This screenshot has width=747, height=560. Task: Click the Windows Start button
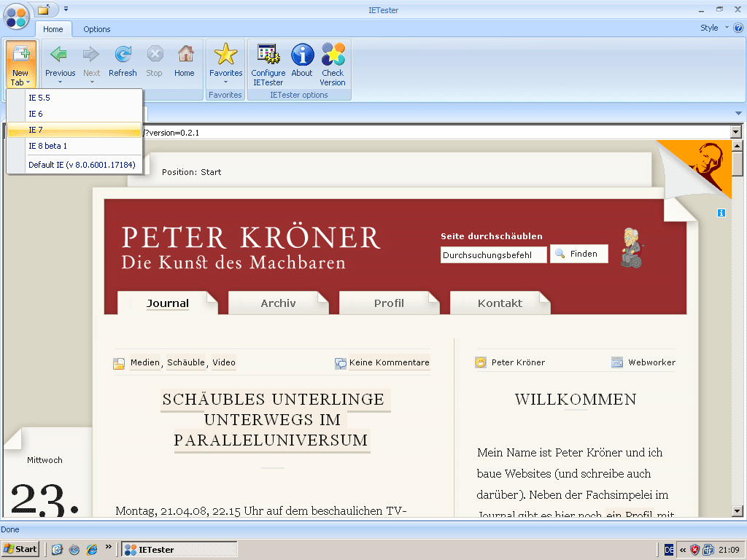[20, 549]
